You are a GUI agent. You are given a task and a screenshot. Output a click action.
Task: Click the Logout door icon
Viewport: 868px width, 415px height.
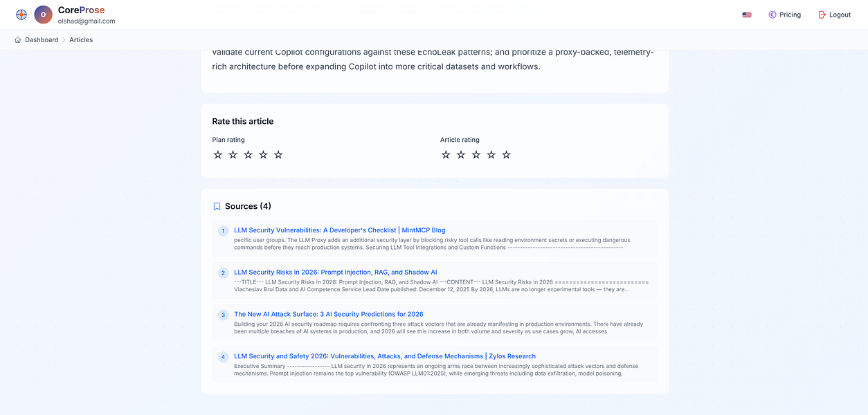pyautogui.click(x=822, y=15)
